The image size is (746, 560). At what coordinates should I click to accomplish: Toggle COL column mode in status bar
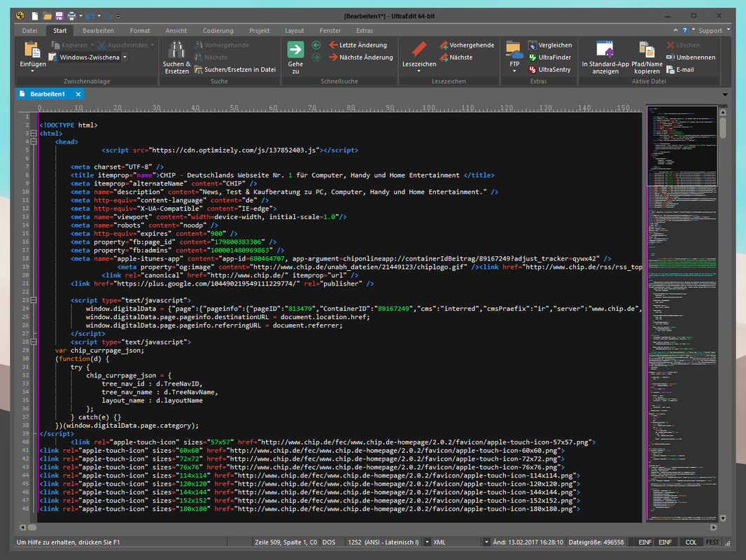691,542
